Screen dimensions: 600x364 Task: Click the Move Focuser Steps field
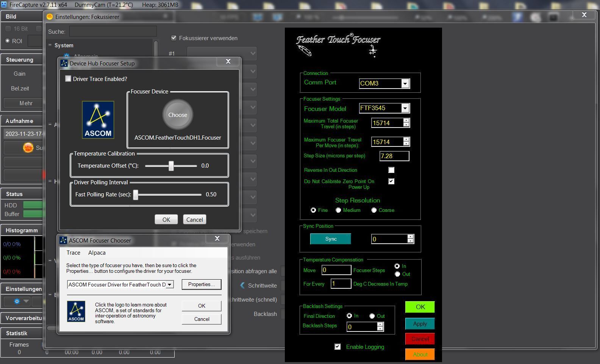coord(336,270)
